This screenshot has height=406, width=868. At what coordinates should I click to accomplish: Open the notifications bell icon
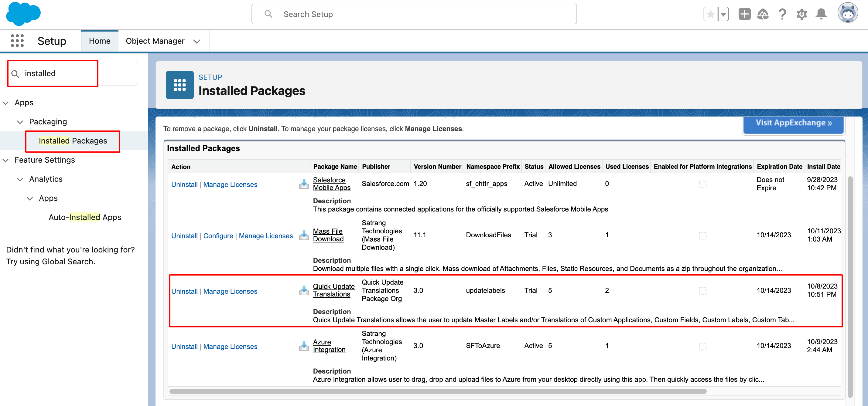821,14
